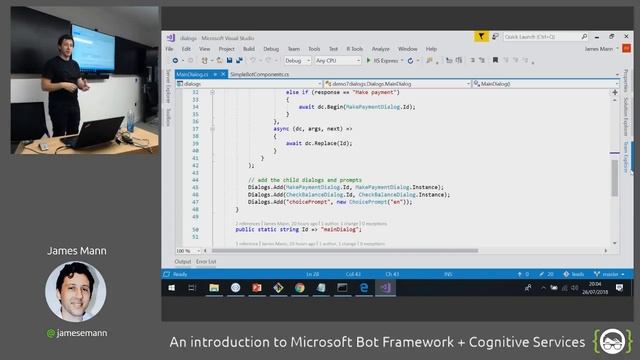The image size is (640, 360).
Task: Click the "mainDialog" string on line 50
Action: [x=341, y=229]
